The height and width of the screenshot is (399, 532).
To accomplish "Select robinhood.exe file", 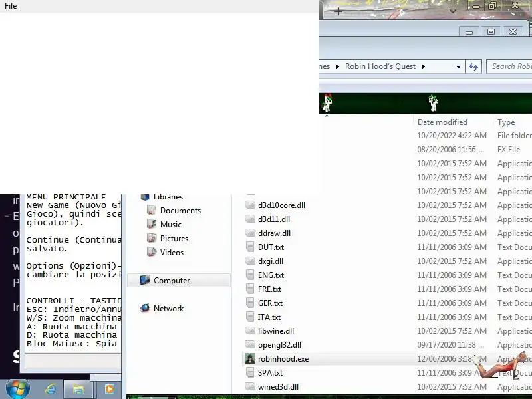I will pyautogui.click(x=283, y=359).
